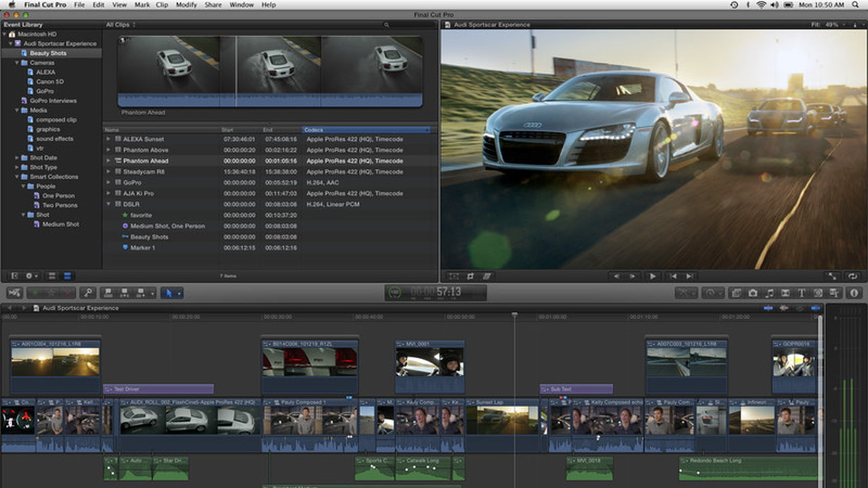Open the All Clips filter dropdown
868x488 pixels.
121,24
